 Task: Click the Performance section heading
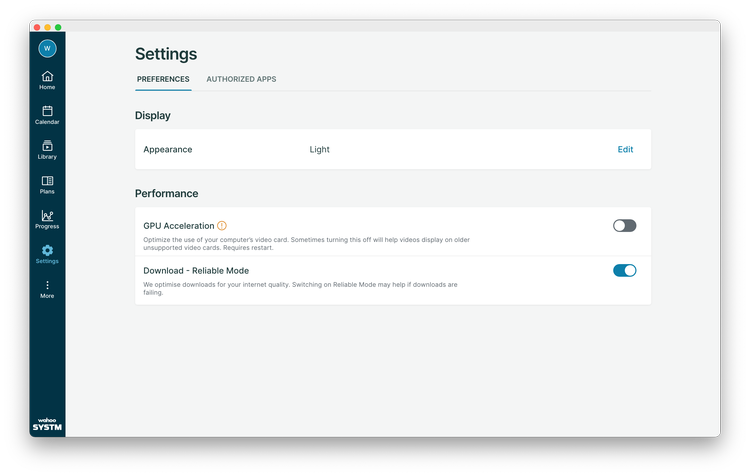pyautogui.click(x=166, y=193)
